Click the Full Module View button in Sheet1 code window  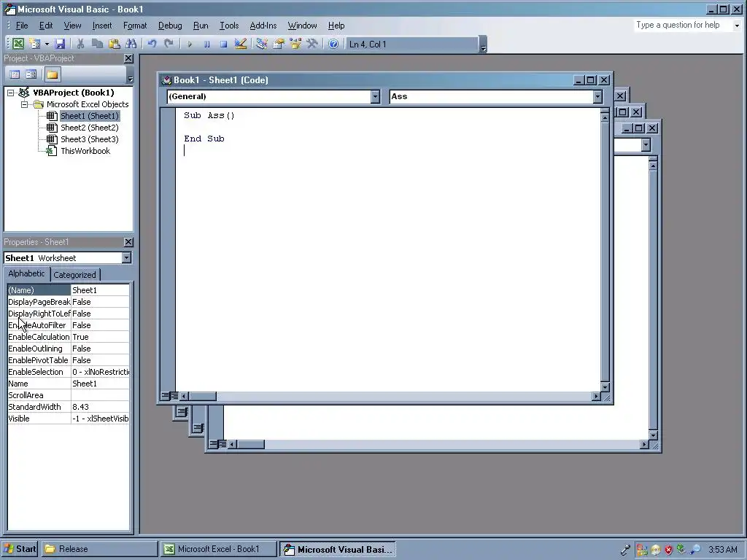click(x=174, y=396)
